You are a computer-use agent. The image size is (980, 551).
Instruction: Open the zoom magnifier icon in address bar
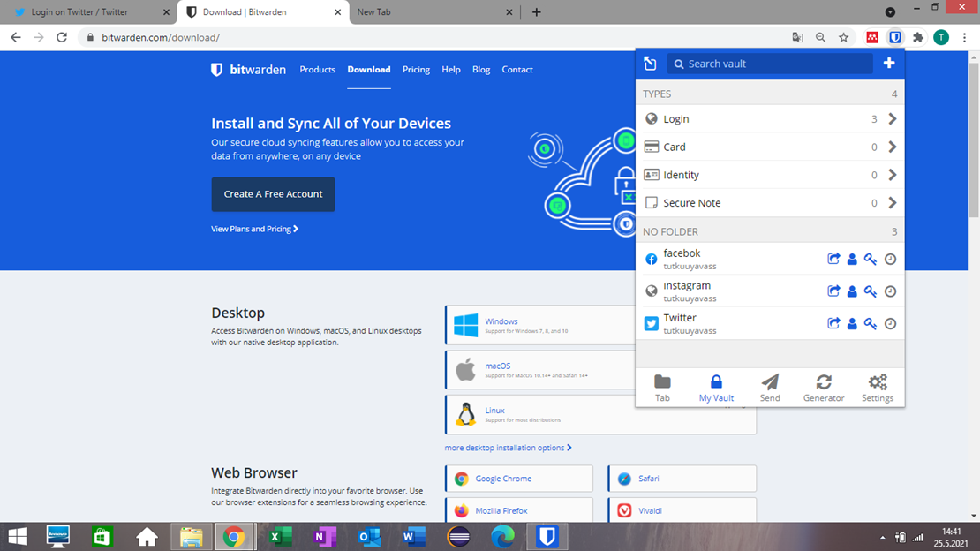pos(820,37)
